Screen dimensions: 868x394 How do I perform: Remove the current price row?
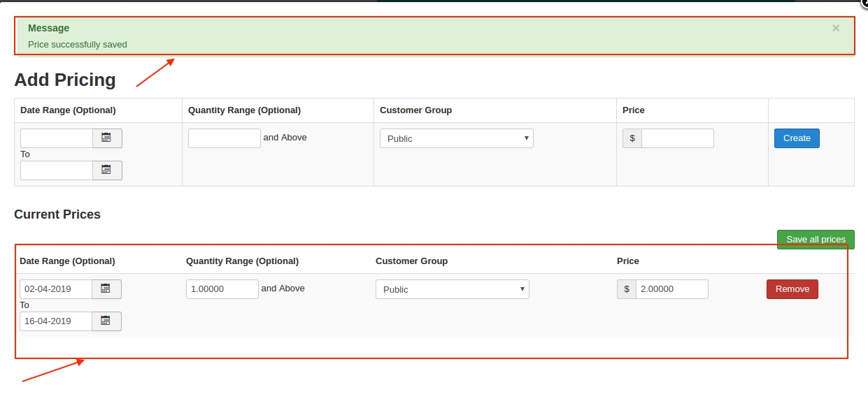coord(792,289)
